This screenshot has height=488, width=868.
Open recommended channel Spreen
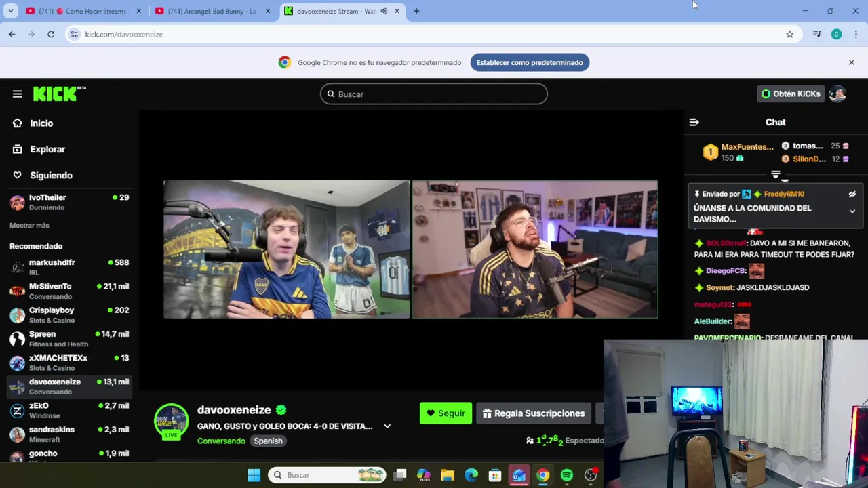68,339
